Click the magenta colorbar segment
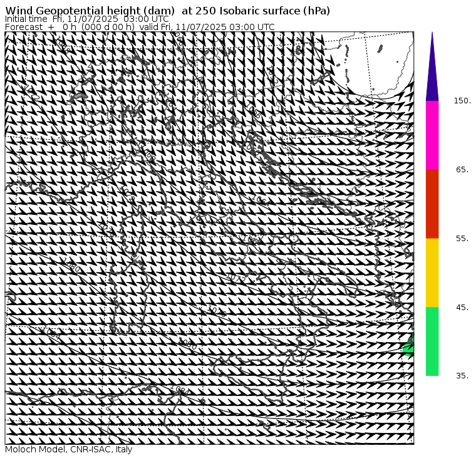The width and height of the screenshot is (476, 458). coord(432,135)
